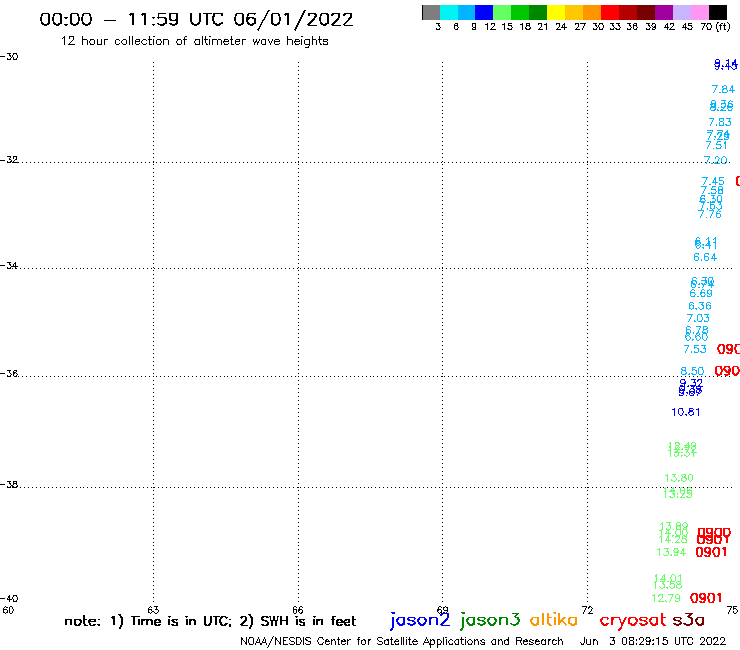Click the '72' longitude axis label
The image size is (740, 650).
[x=587, y=610]
